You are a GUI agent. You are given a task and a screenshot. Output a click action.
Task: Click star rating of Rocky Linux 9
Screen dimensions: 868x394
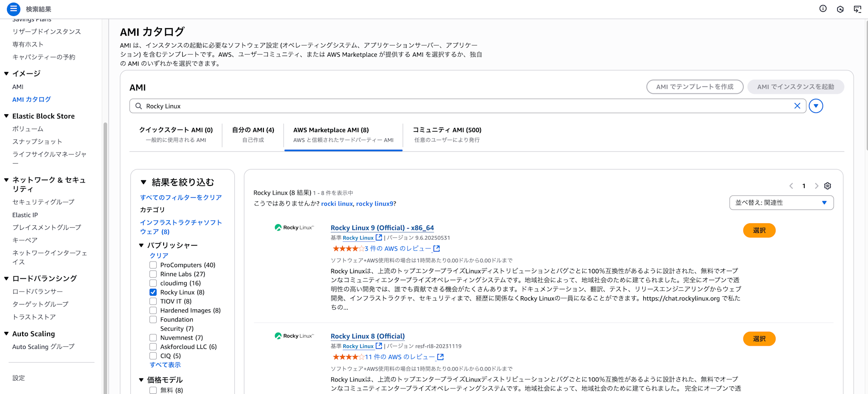pos(348,248)
